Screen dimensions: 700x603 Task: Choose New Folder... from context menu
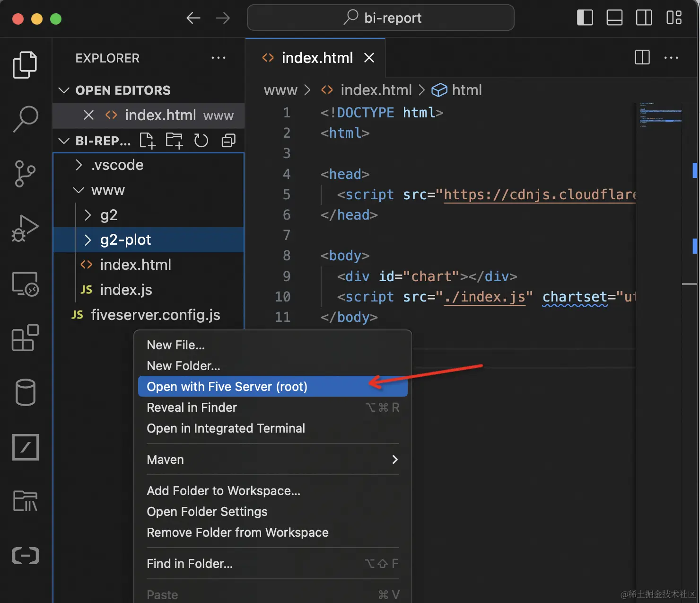273,366
